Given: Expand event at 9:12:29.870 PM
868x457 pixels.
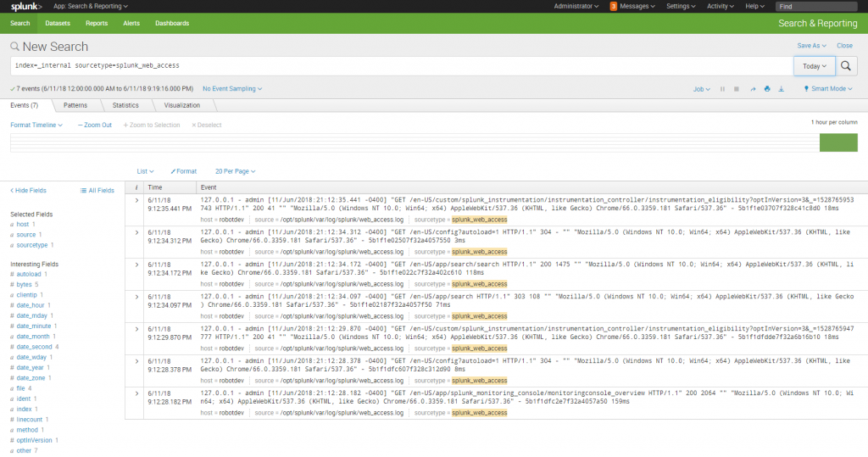Looking at the screenshot, I should pos(136,329).
